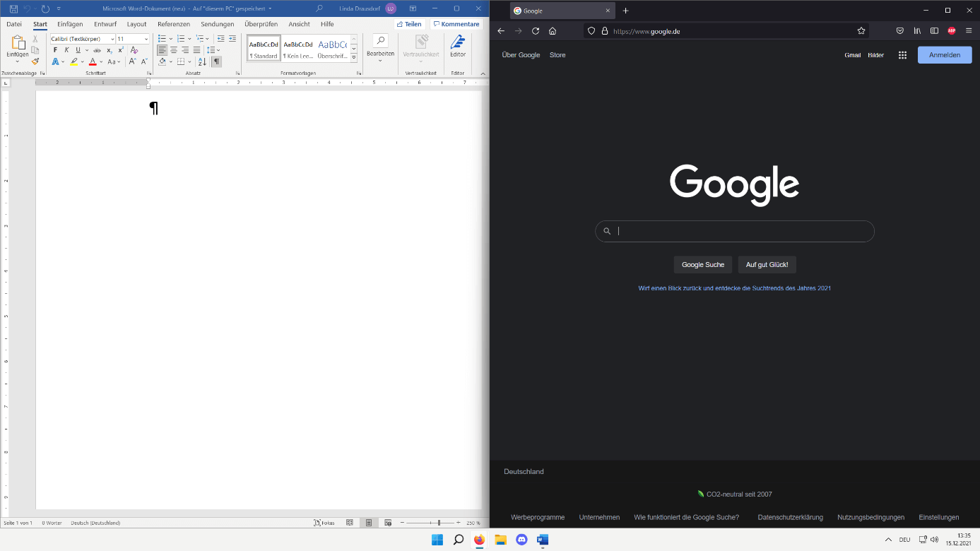
Task: Click the Firefox address bar URL
Action: tap(647, 31)
